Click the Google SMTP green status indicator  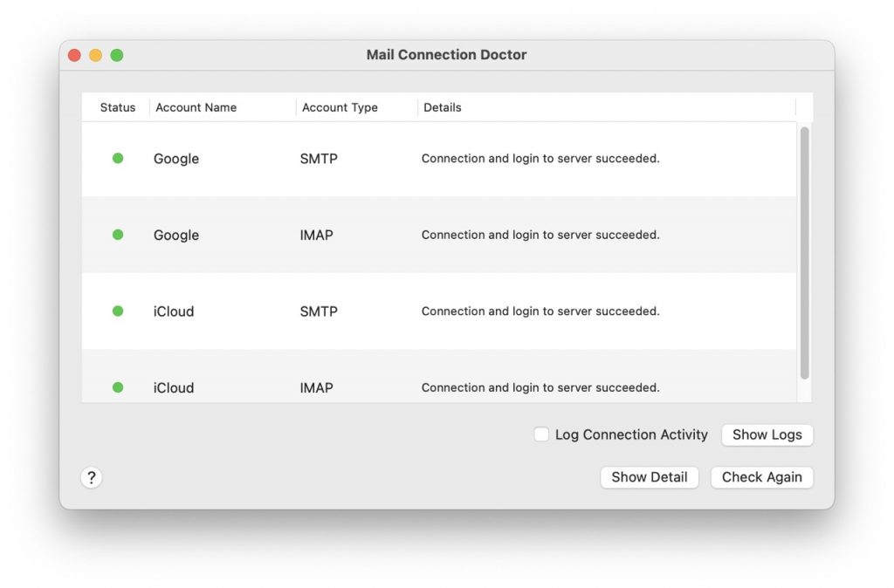[x=117, y=159]
